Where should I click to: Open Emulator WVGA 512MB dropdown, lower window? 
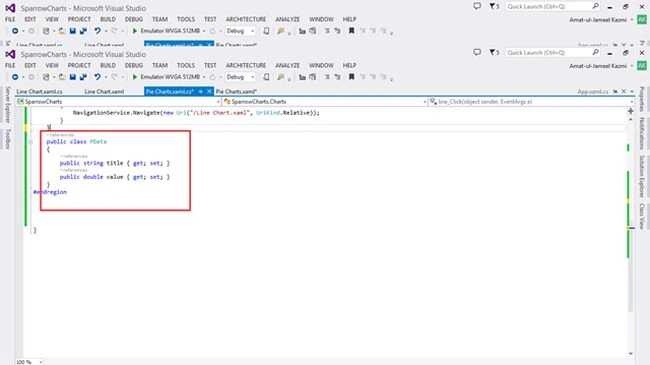click(x=204, y=77)
